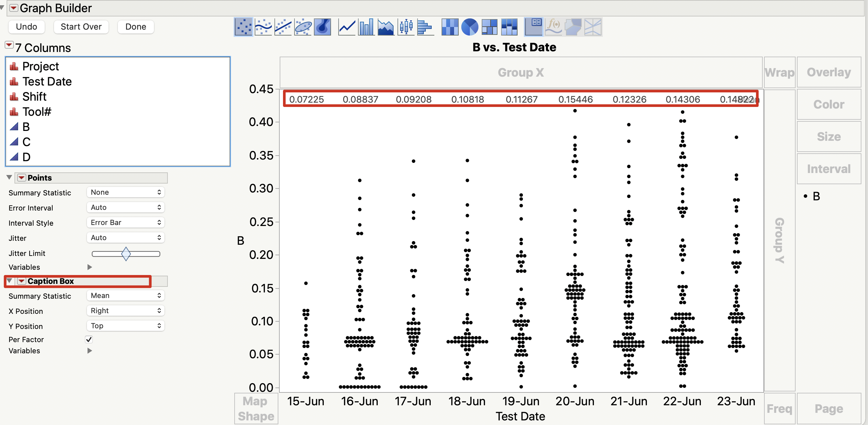The height and width of the screenshot is (425, 868).
Task: Pick the Bar chart icon
Action: (x=366, y=27)
